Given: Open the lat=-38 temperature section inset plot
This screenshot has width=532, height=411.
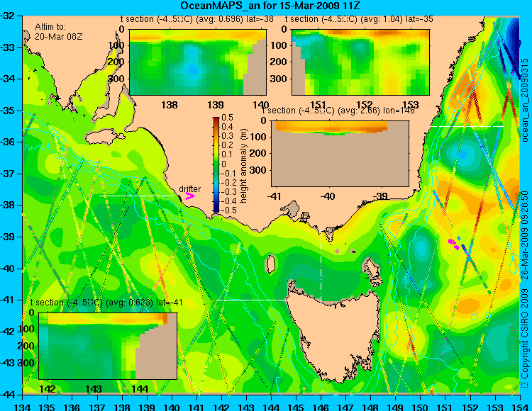Looking at the screenshot, I should point(198,62).
